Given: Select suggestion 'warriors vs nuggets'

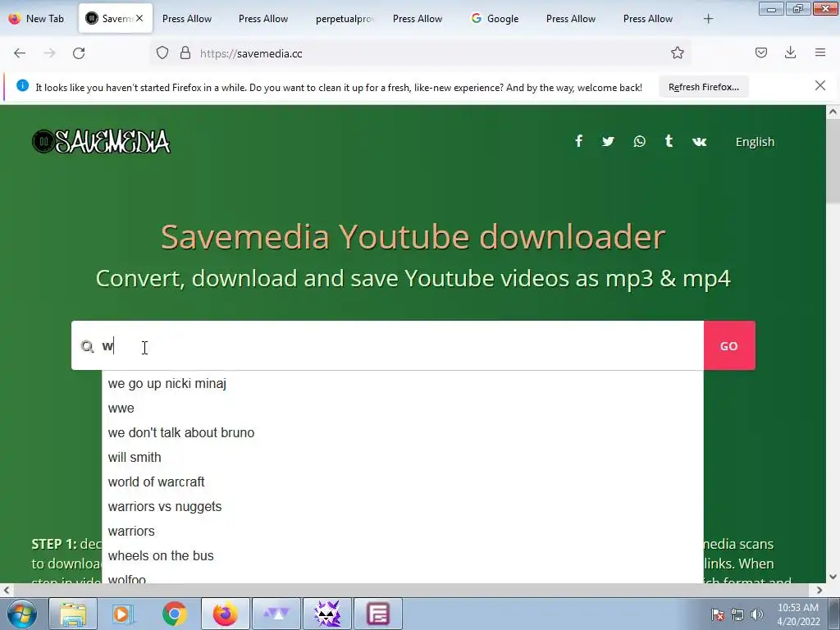Looking at the screenshot, I should tap(402, 507).
